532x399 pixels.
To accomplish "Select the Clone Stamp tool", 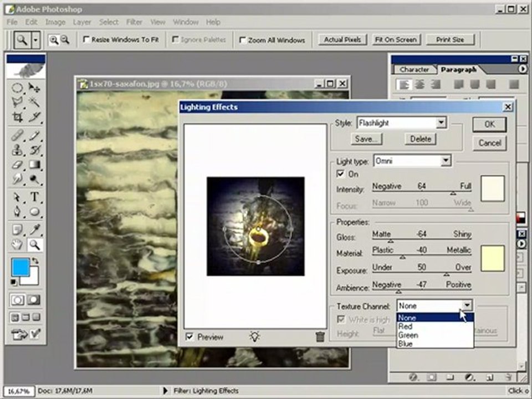I will [x=17, y=150].
